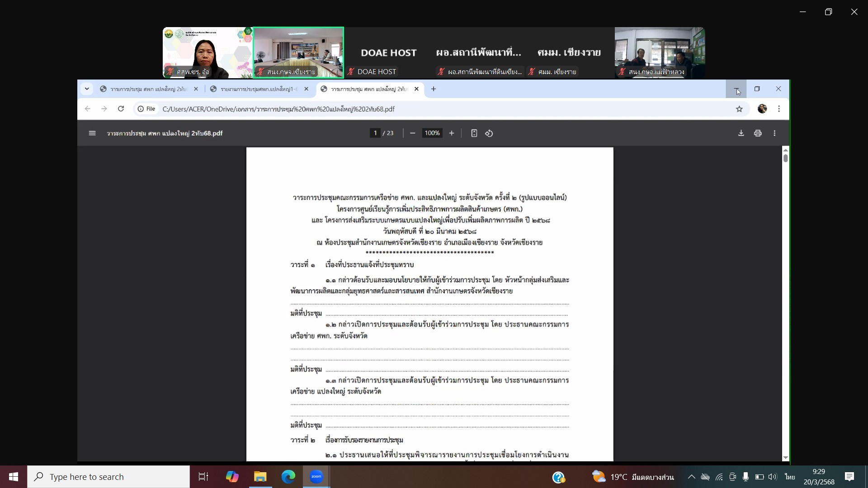Reload the browser page
The height and width of the screenshot is (488, 868).
click(x=121, y=109)
